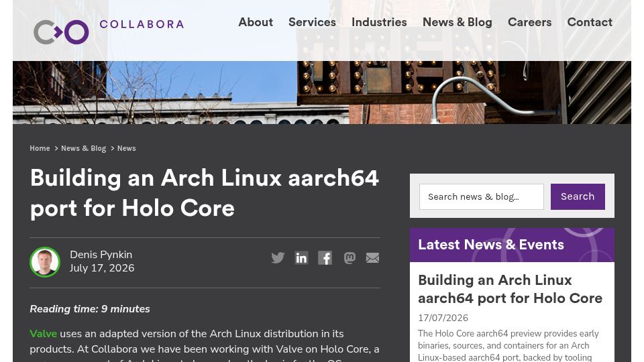Follow the green Valve link

coord(43,334)
